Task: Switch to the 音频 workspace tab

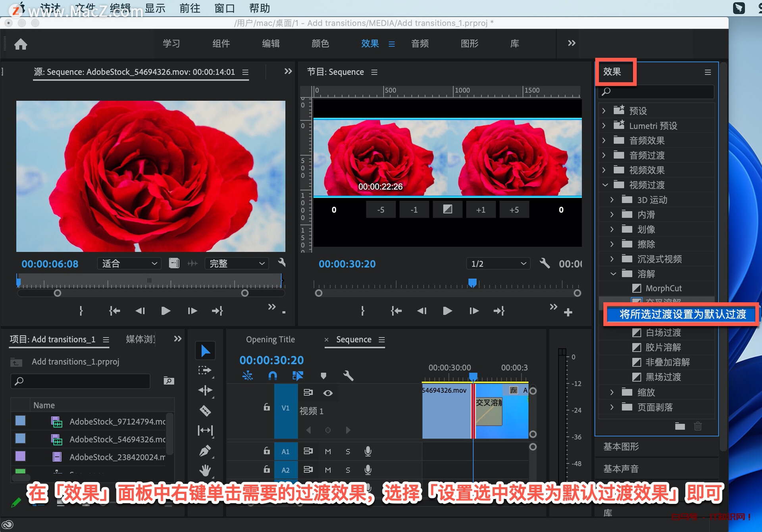Action: pyautogui.click(x=419, y=44)
